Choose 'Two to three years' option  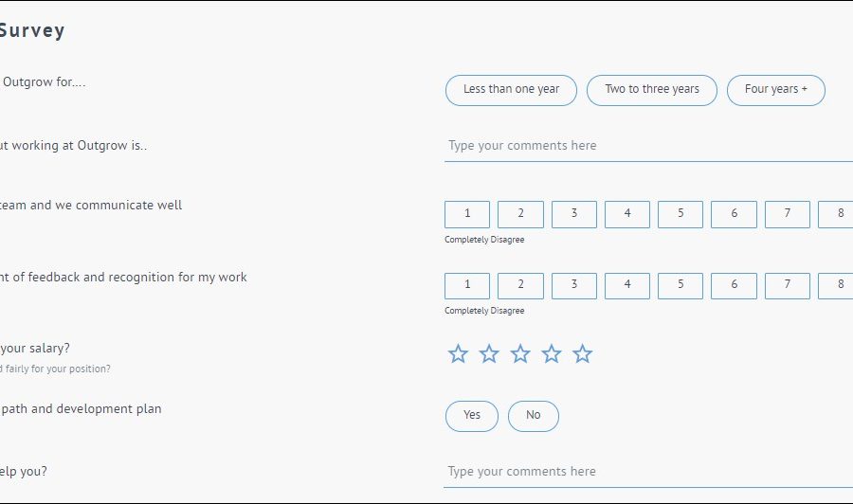652,90
